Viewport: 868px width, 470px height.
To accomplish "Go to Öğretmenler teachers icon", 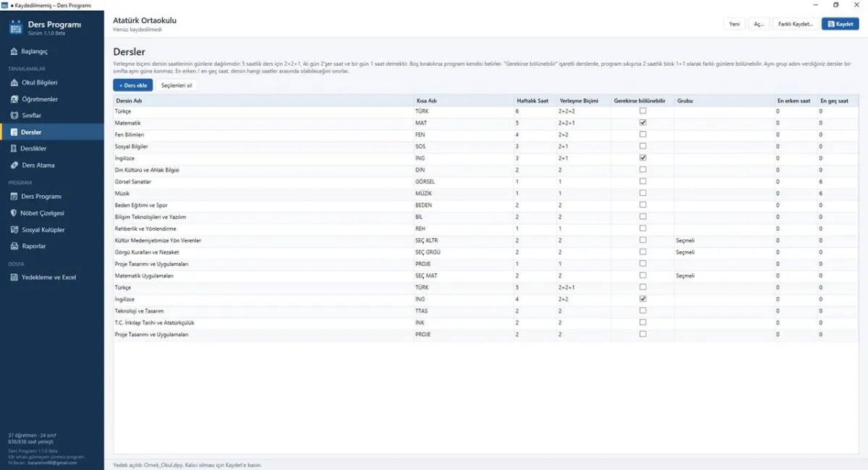I will pos(14,99).
